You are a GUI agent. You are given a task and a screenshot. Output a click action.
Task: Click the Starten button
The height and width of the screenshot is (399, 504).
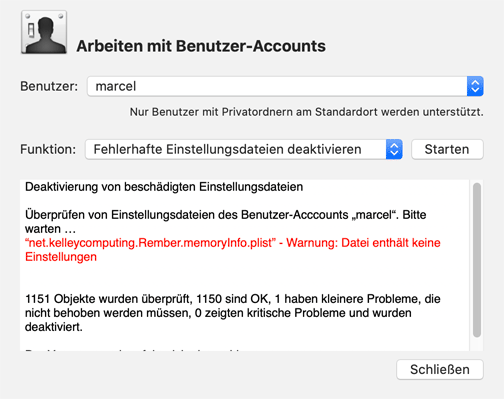[x=447, y=149]
